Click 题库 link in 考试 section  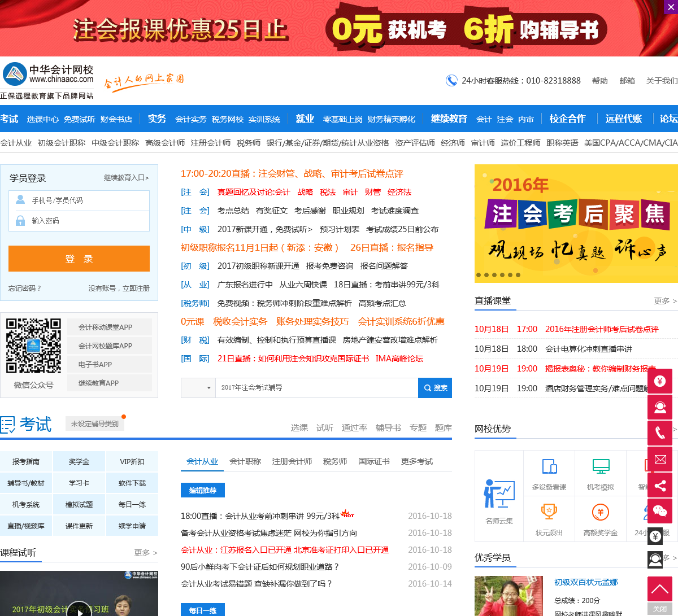tap(444, 428)
